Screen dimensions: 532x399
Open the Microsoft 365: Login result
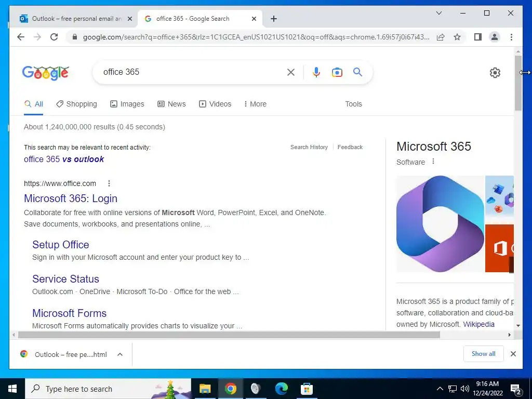(71, 198)
